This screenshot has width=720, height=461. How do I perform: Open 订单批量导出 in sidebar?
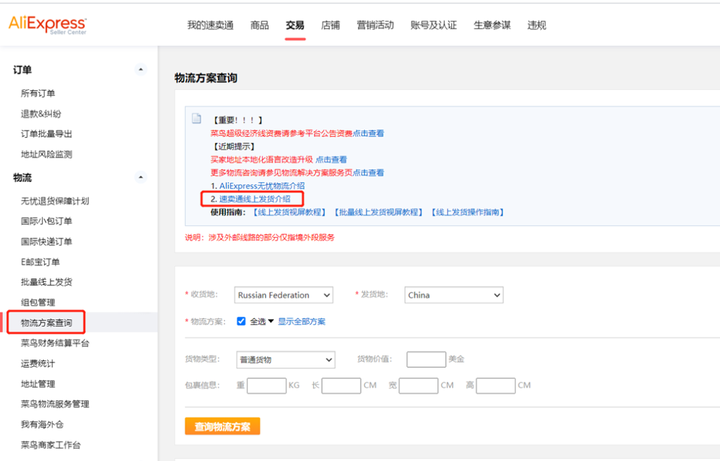46,134
